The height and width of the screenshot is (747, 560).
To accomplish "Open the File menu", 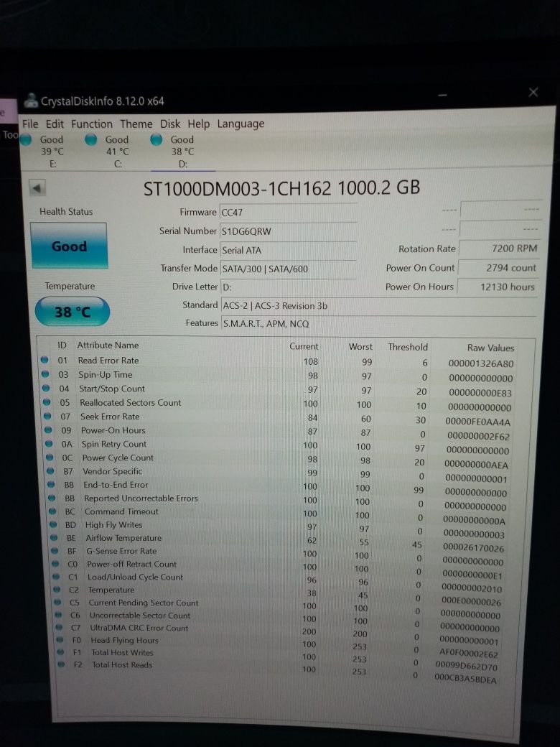I will 30,124.
